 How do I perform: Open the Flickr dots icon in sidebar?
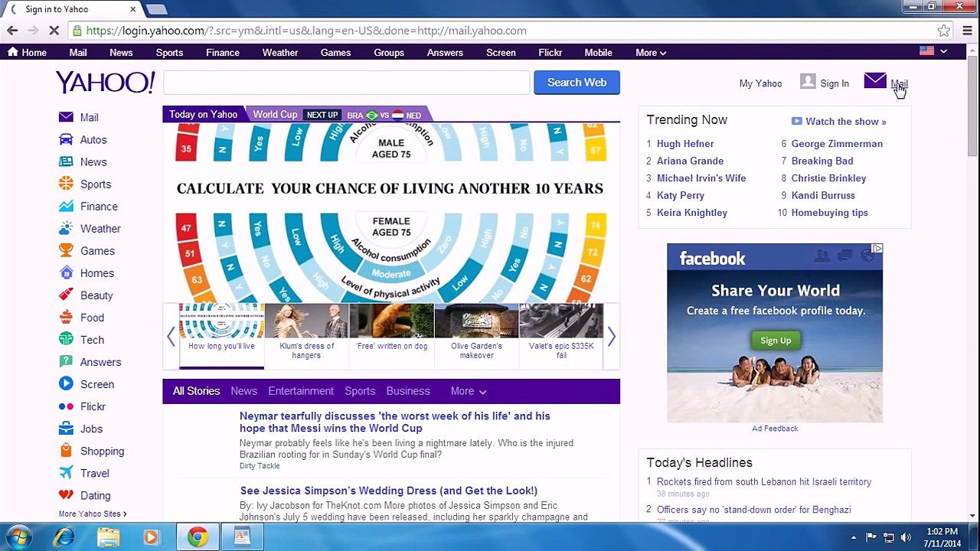coord(66,406)
